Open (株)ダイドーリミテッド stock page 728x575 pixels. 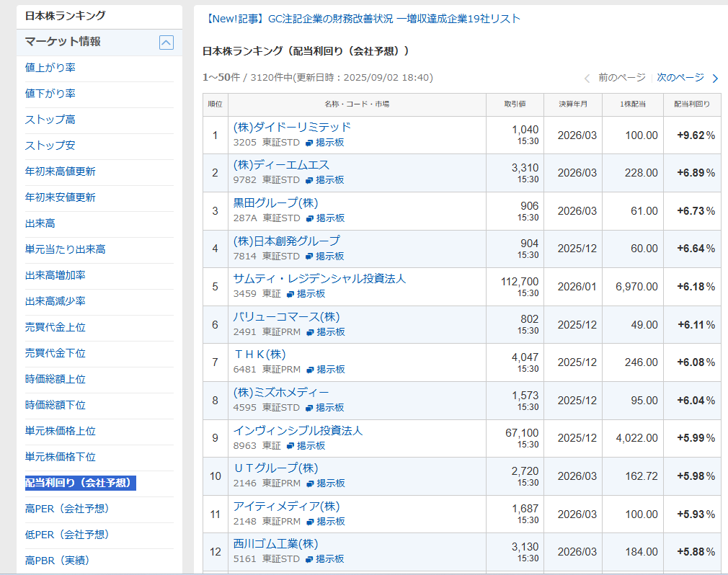(x=292, y=127)
